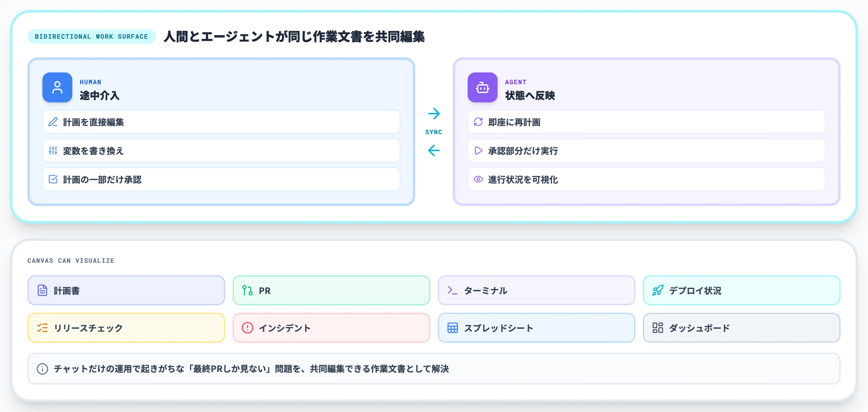
Task: Open the ダッシュボード card
Action: [741, 328]
